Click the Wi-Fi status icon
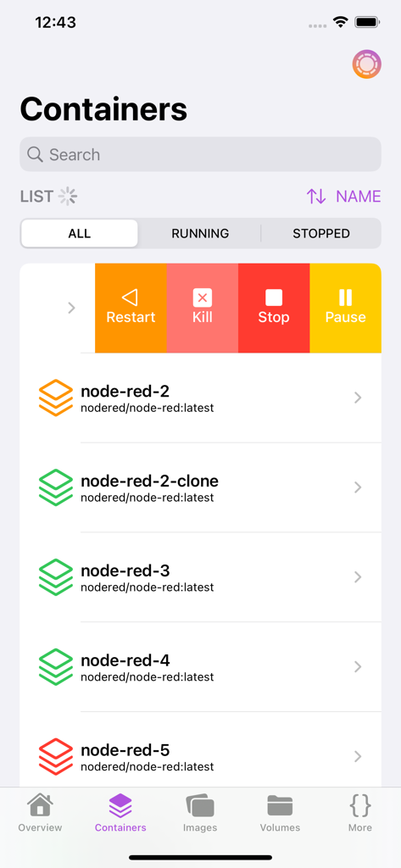 coord(340,22)
